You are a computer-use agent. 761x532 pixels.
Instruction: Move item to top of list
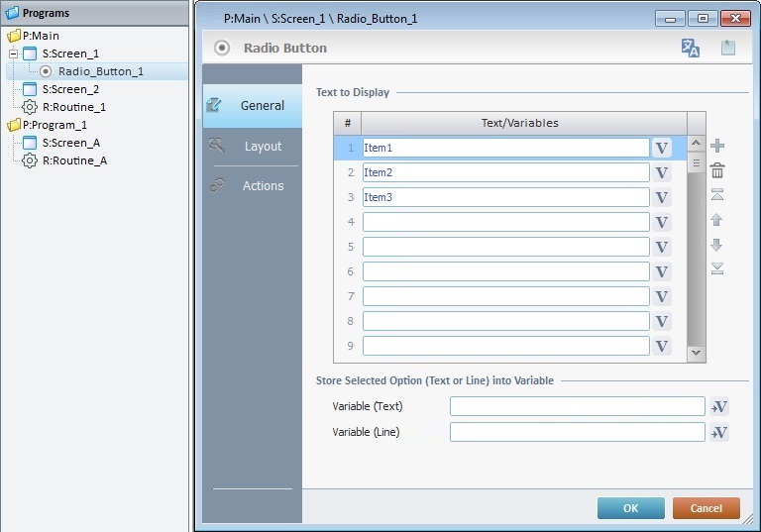(x=717, y=194)
